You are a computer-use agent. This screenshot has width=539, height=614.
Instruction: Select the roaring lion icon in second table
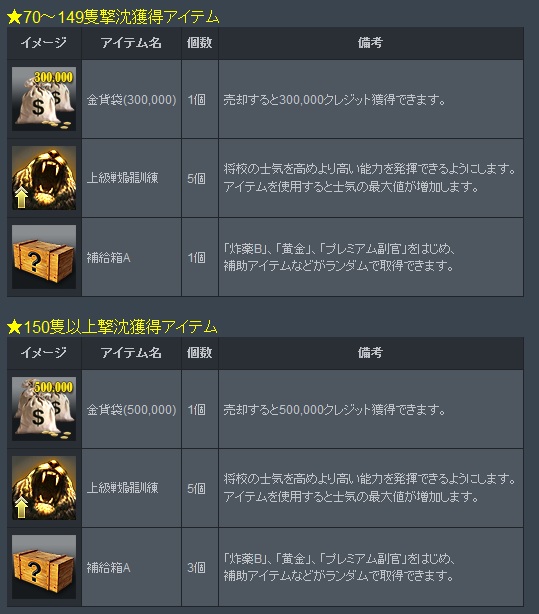point(44,488)
